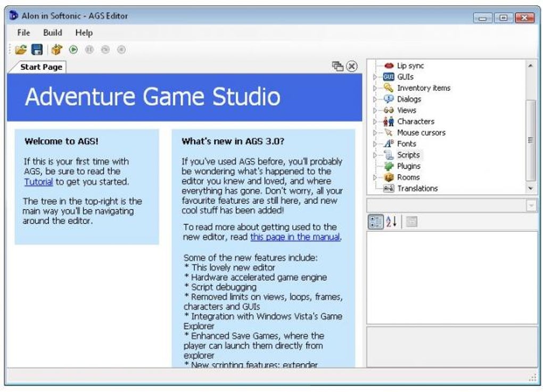This screenshot has height=392, width=543.
Task: Click the Rooms crate icon
Action: [x=389, y=178]
